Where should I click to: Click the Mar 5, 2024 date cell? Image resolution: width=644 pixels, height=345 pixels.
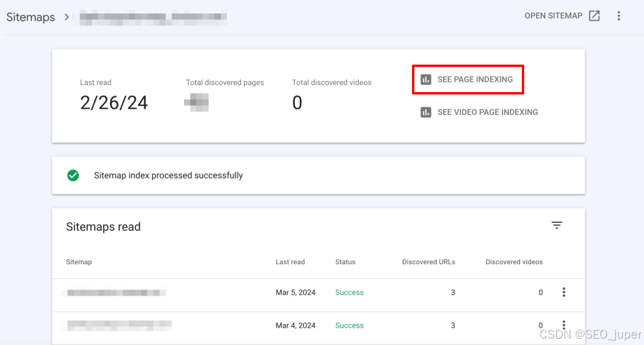(296, 293)
